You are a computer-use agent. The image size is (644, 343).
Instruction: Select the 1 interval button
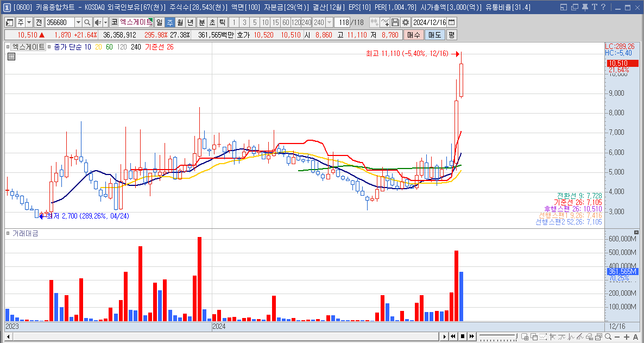[233, 22]
